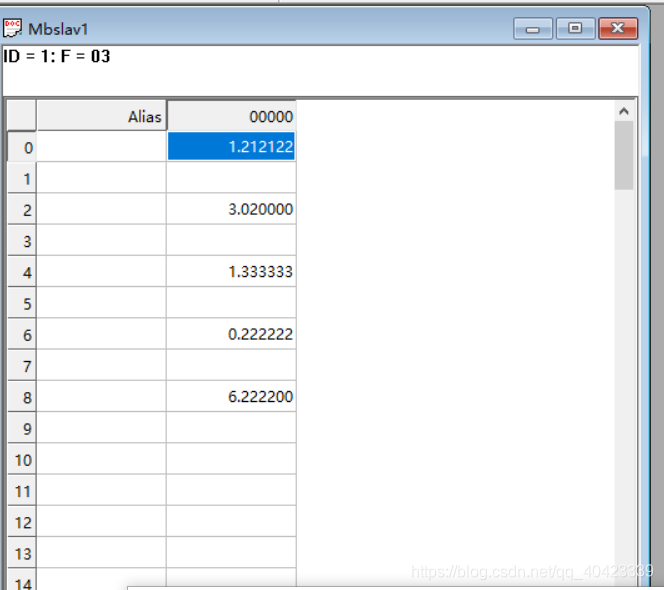This screenshot has height=590, width=664.
Task: Click row header 0
Action: point(22,147)
